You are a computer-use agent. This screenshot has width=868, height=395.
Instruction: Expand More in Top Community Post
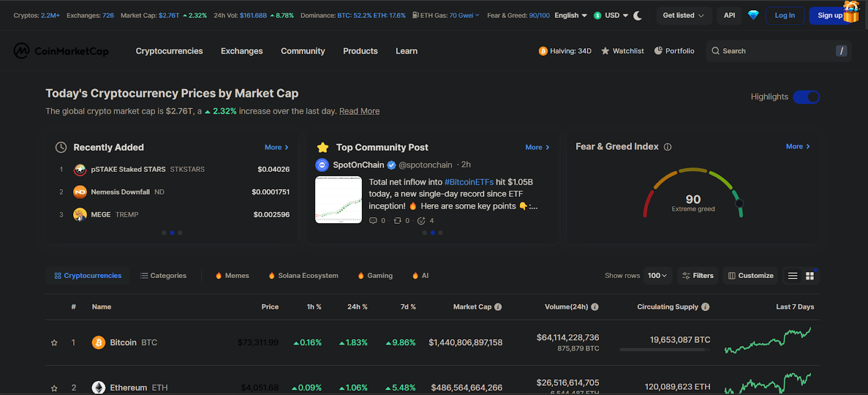tap(538, 147)
